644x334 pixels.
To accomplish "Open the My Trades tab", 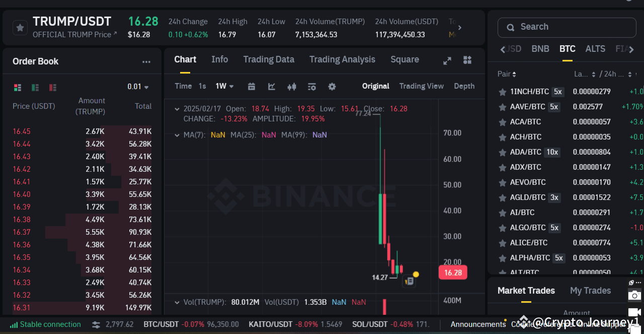I will (x=590, y=291).
